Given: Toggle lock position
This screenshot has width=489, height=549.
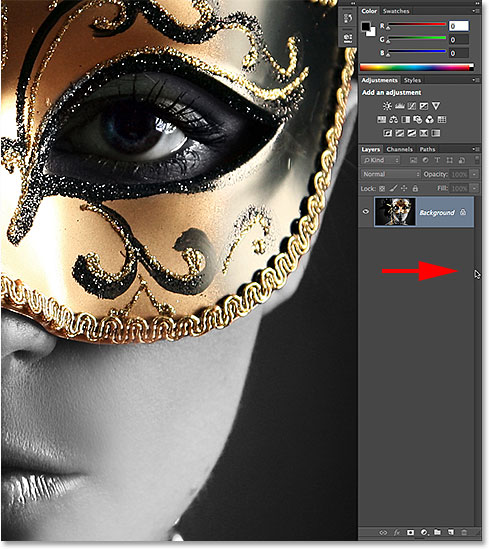Looking at the screenshot, I should click(404, 188).
